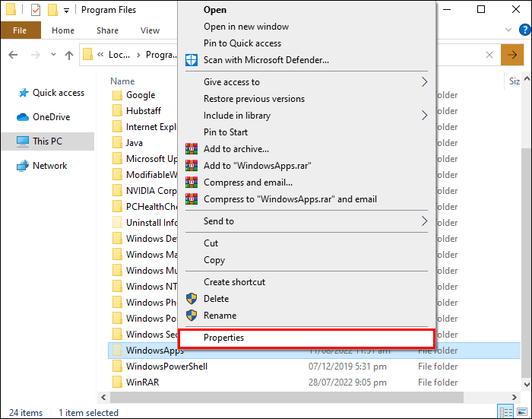This screenshot has width=532, height=419.
Task: Select Compress to "WindowsApps.rar" and email
Action: click(306, 199)
